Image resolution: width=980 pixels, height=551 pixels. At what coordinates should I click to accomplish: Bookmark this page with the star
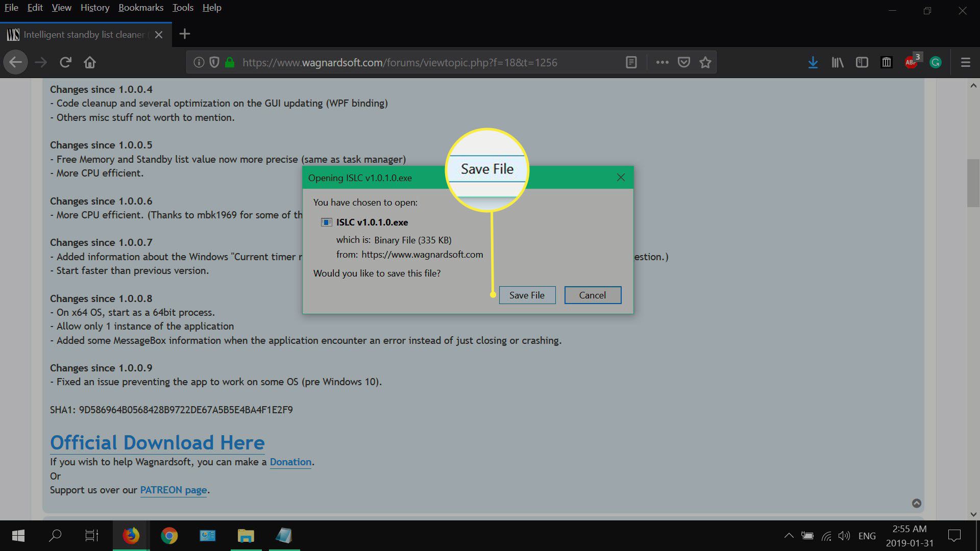[x=705, y=62]
